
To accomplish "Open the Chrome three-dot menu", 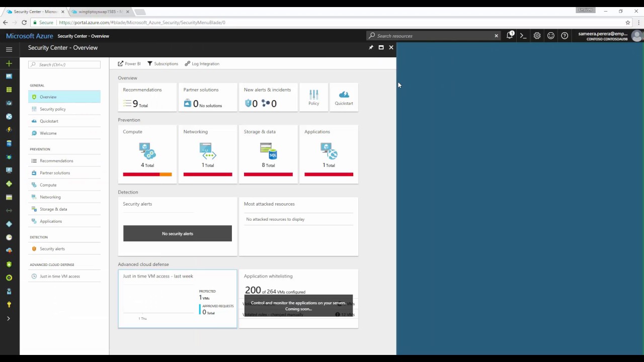I will coord(638,23).
